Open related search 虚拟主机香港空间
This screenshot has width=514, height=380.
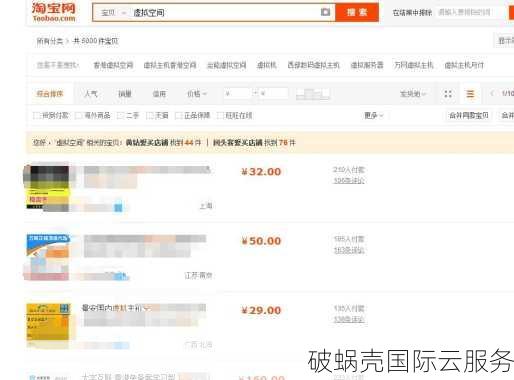pyautogui.click(x=170, y=65)
